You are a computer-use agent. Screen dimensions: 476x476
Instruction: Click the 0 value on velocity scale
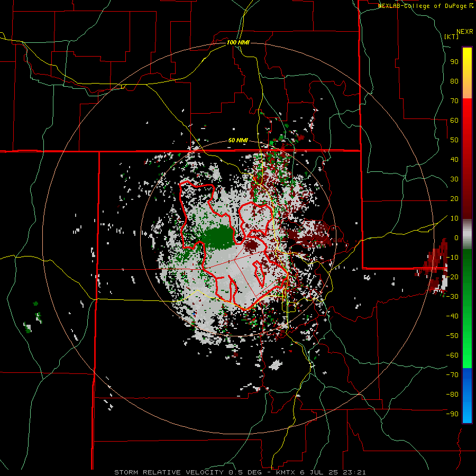coord(456,237)
